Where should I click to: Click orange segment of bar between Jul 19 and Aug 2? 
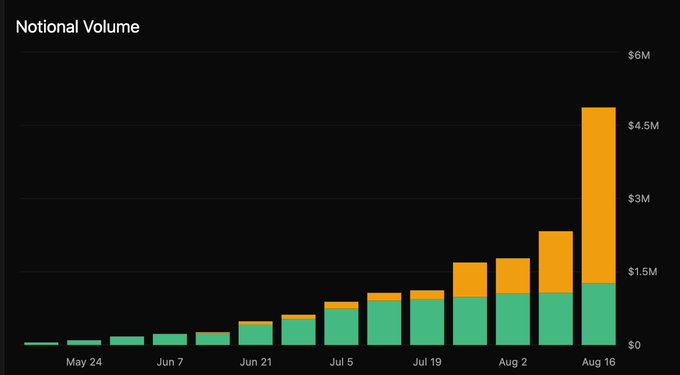click(x=470, y=280)
